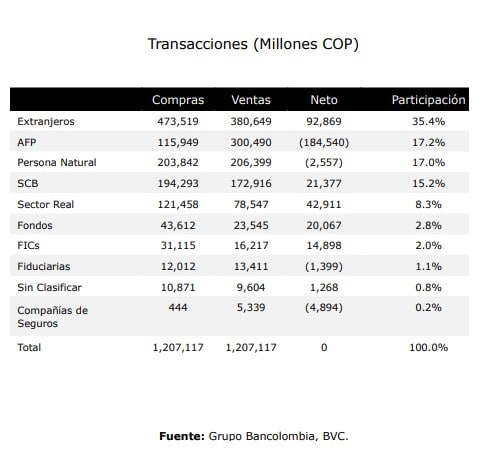This screenshot has height=455, width=479.
Task: Click the Extranjeros compras value 473,519
Action: point(178,121)
